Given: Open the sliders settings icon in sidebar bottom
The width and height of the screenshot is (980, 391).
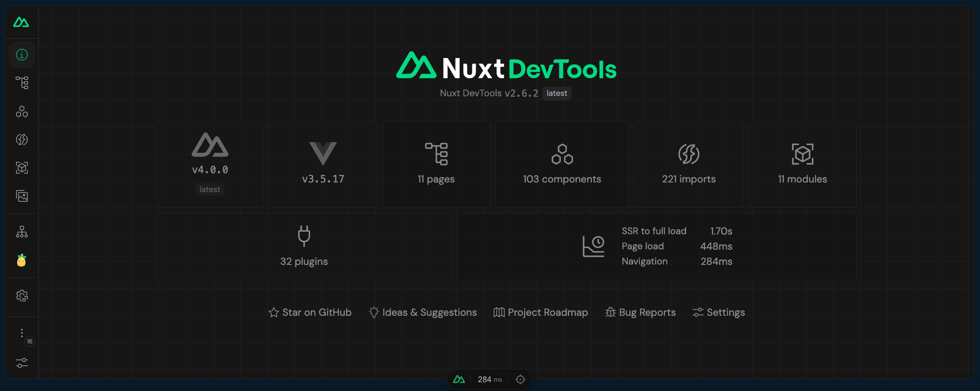Looking at the screenshot, I should pyautogui.click(x=22, y=362).
